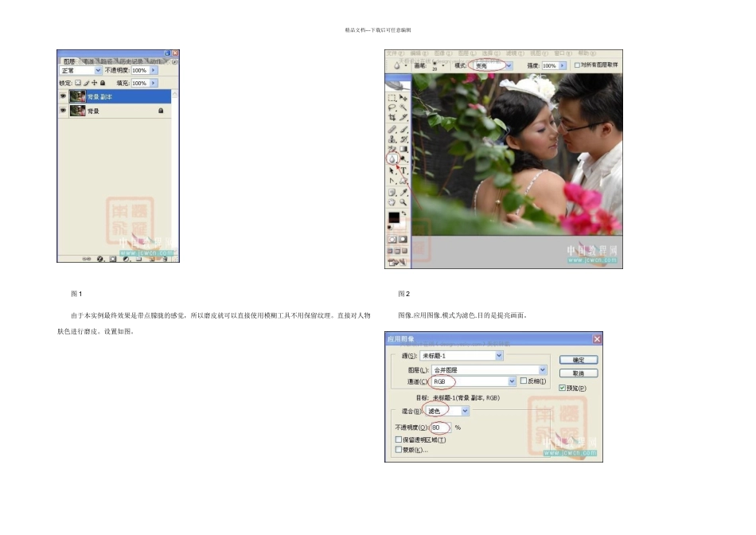Open the 滤镜 filter menu

pyautogui.click(x=515, y=53)
